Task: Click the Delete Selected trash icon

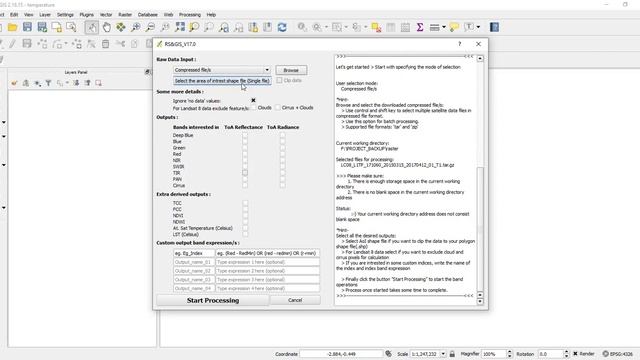Action: [x=105, y=44]
